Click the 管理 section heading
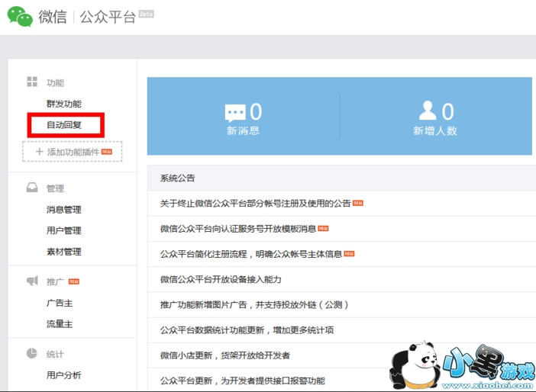 (56, 188)
